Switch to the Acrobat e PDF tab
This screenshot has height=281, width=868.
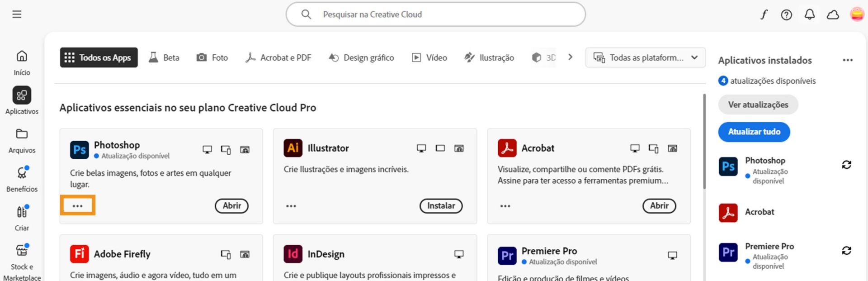pos(278,57)
